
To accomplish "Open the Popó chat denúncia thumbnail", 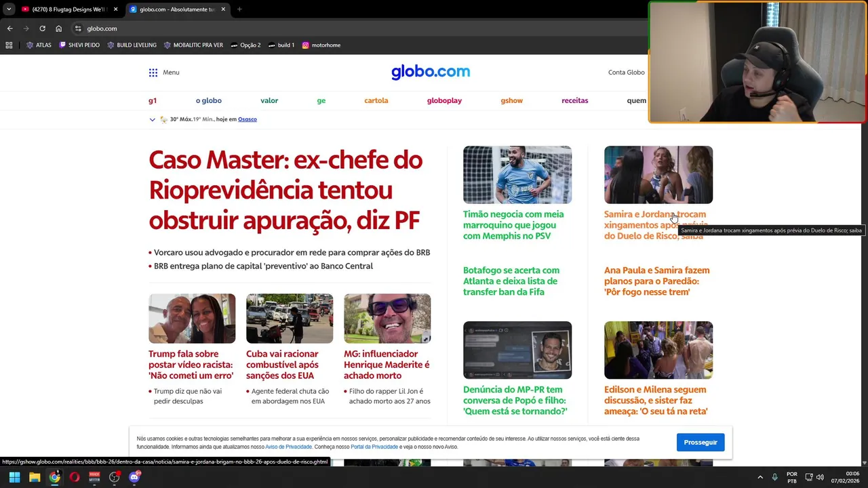I will [517, 350].
